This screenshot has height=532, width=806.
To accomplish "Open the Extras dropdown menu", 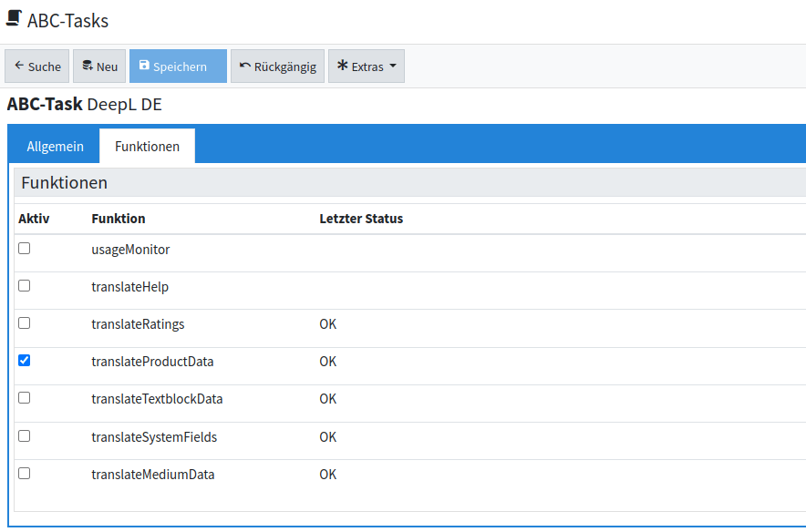I will pyautogui.click(x=366, y=66).
